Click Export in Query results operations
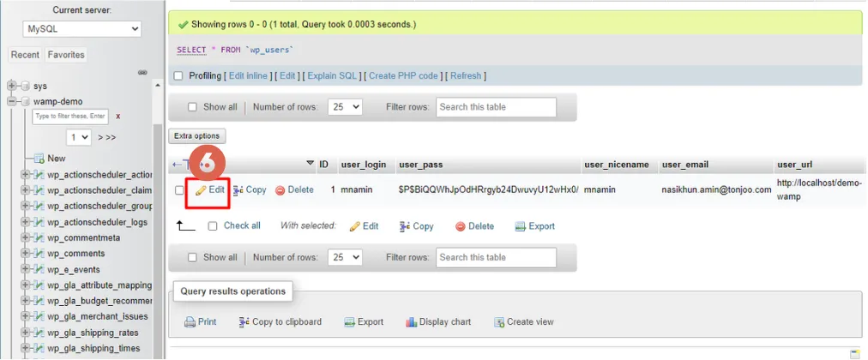This screenshot has width=868, height=360. (364, 321)
